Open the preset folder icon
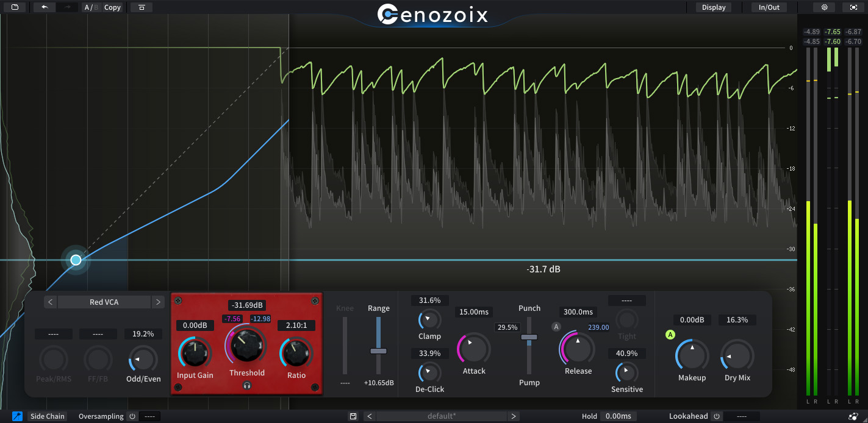Image resolution: width=868 pixels, height=423 pixels. tap(15, 7)
